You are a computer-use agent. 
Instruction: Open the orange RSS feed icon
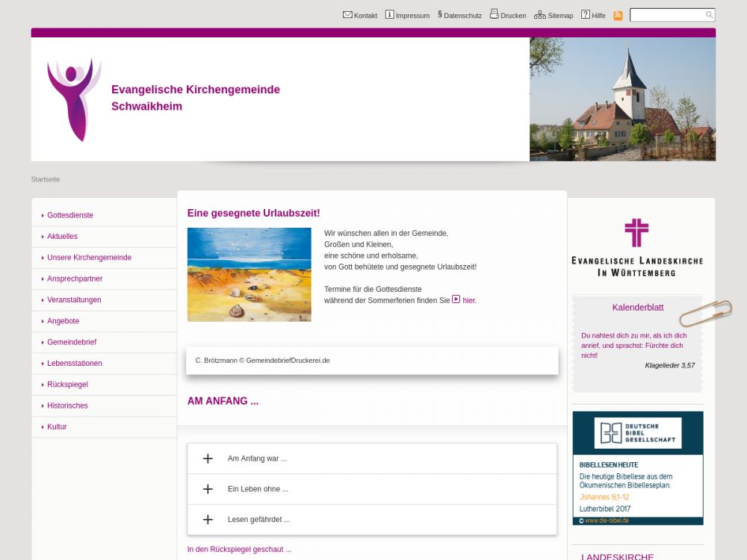click(618, 16)
